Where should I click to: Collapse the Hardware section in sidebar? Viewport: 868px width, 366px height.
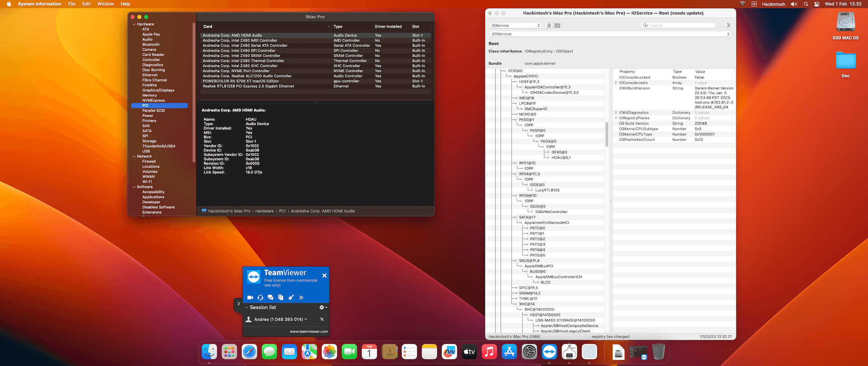pyautogui.click(x=134, y=24)
